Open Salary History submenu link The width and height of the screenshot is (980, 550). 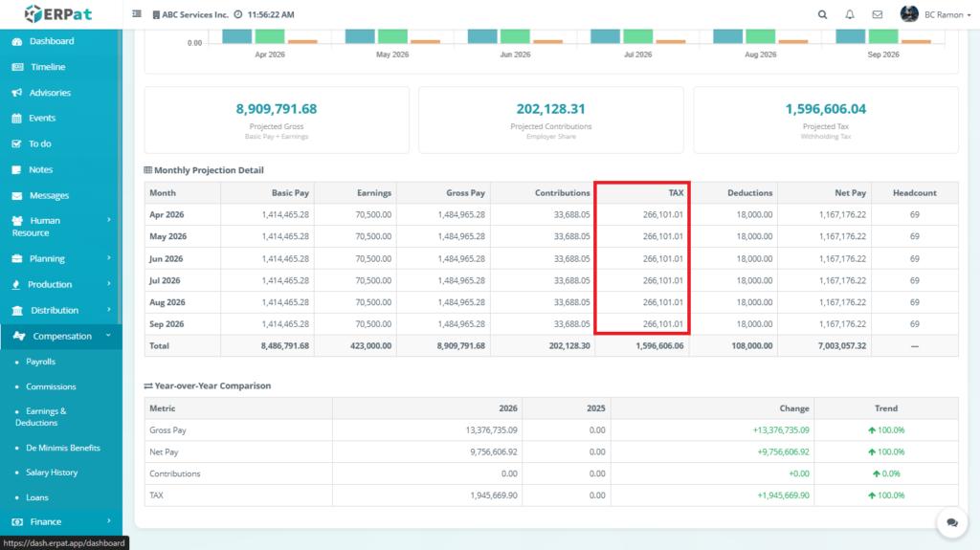tap(52, 473)
